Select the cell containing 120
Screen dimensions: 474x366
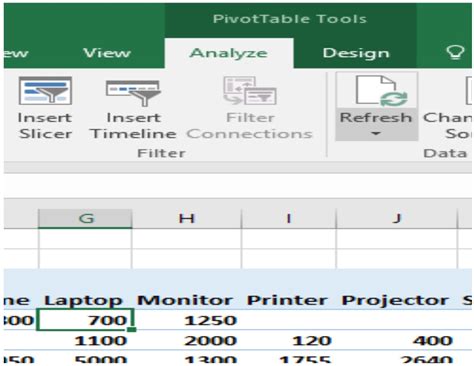pos(289,340)
